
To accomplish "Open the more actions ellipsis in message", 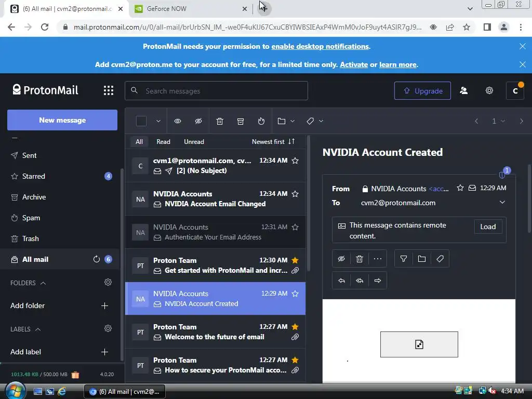I will click(378, 259).
